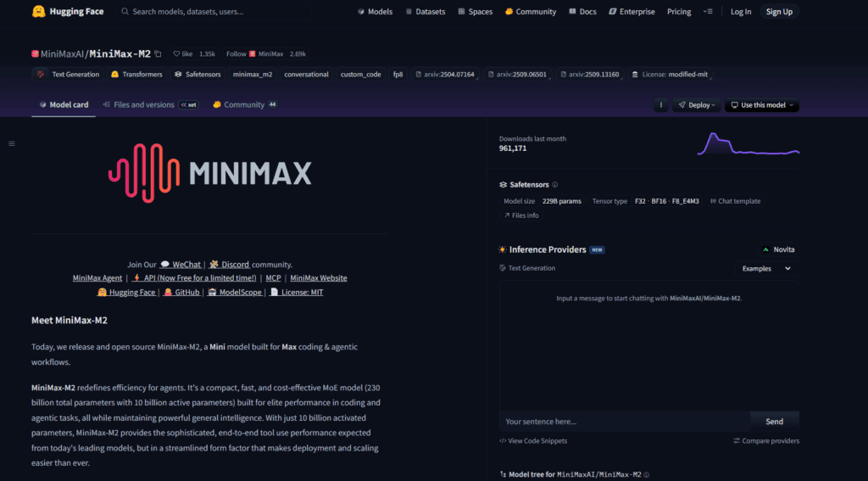Click View Code Snippets
Screen dimensions: 868x481
533,440
